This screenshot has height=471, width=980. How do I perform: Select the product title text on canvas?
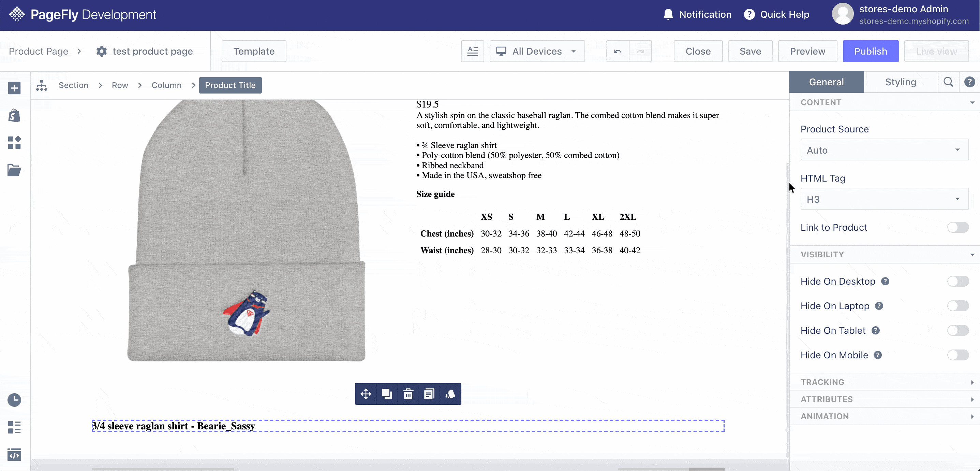click(x=174, y=426)
